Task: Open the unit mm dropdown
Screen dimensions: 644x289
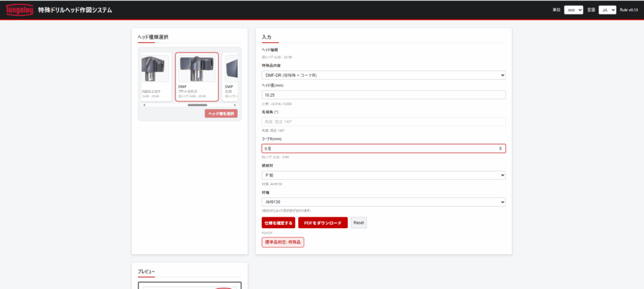Action: pyautogui.click(x=573, y=10)
